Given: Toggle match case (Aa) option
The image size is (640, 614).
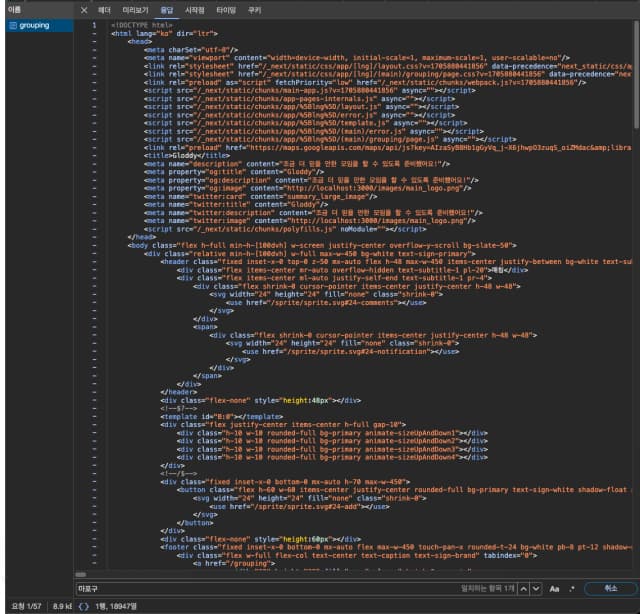Looking at the screenshot, I should click(x=554, y=589).
